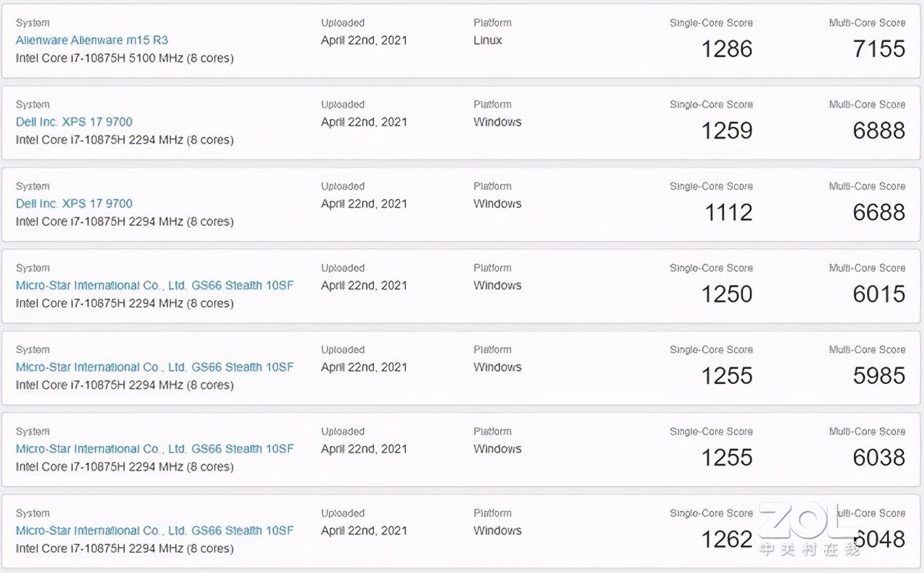
Task: Select the multi-core score 6688
Action: pos(879,212)
